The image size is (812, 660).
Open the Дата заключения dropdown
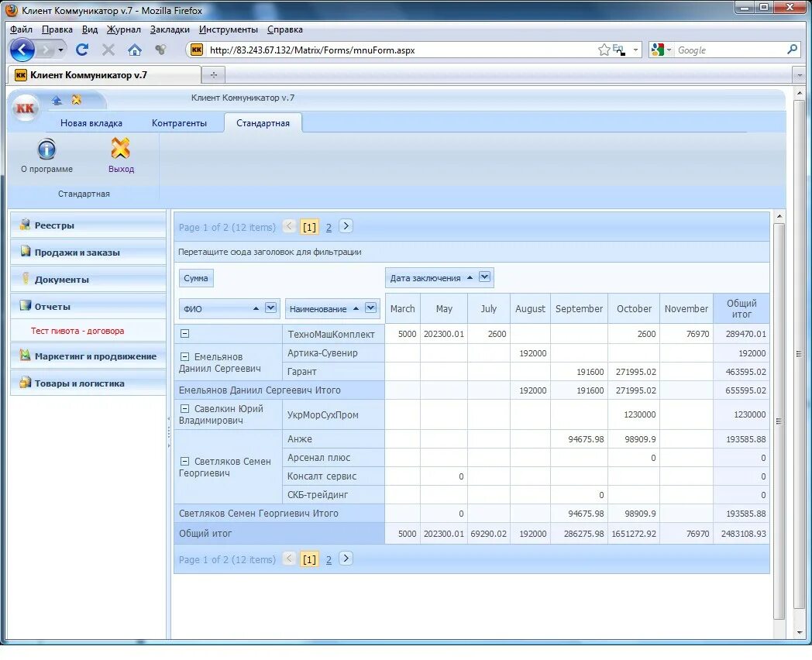click(485, 277)
